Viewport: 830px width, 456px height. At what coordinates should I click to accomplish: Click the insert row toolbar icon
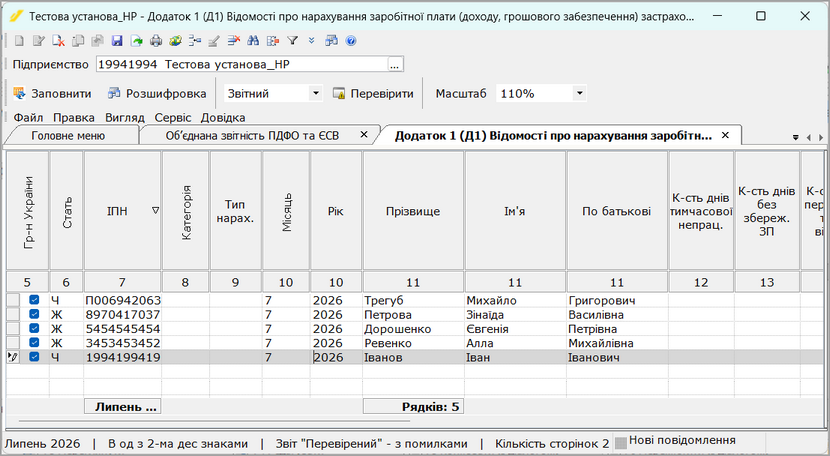195,41
